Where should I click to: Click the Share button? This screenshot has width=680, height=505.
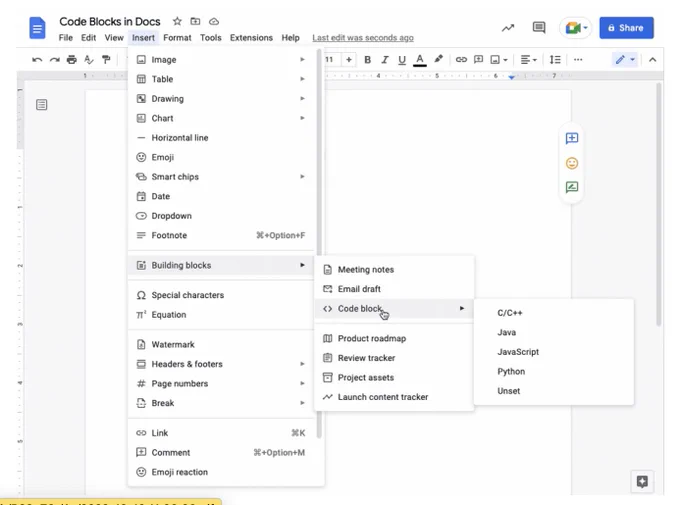(x=626, y=28)
